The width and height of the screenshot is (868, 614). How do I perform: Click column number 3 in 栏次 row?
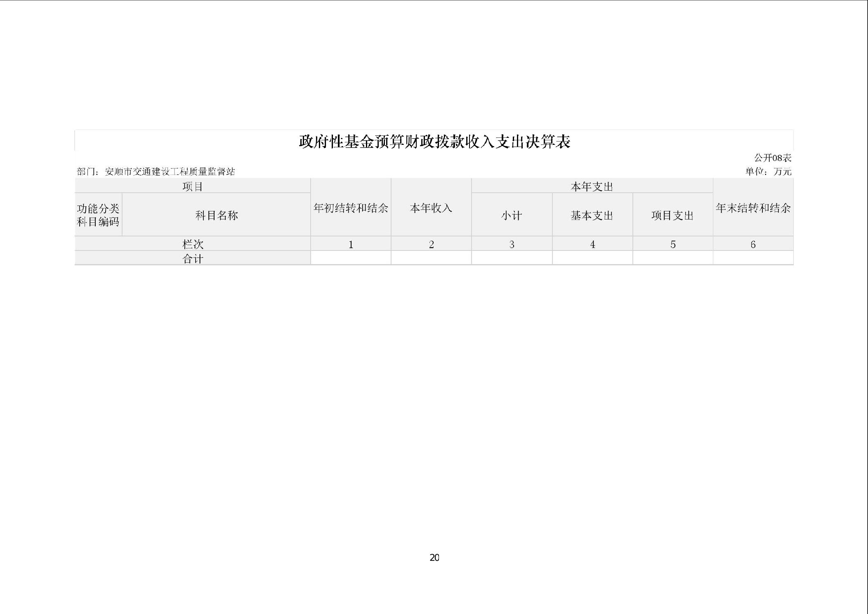(x=512, y=244)
